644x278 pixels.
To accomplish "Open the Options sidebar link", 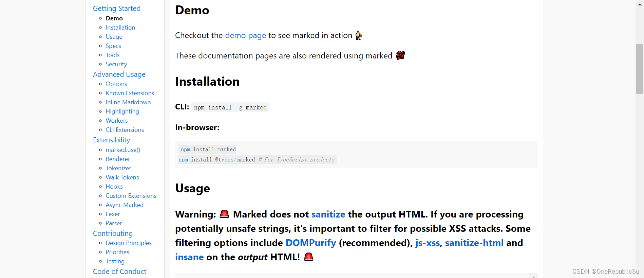I will click(116, 84).
